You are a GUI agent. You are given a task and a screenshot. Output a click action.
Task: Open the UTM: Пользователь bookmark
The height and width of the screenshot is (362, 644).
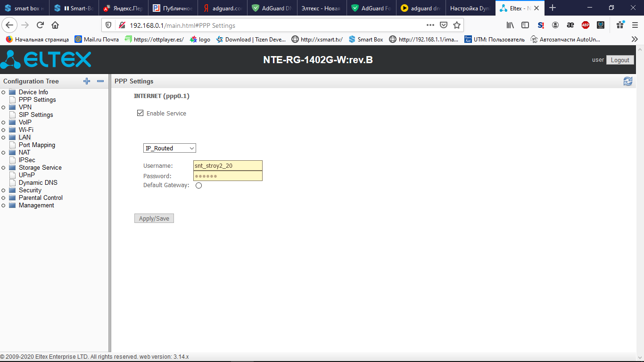495,40
